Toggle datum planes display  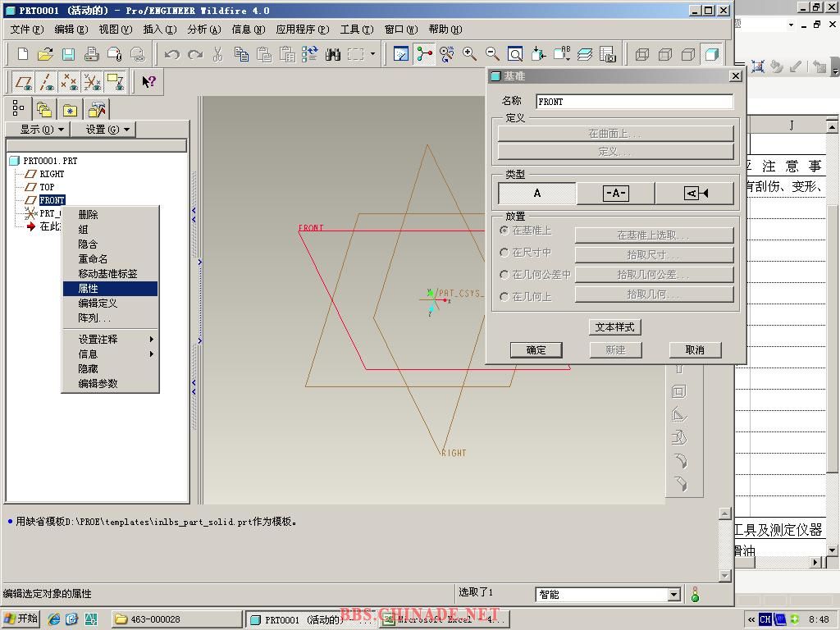click(22, 82)
